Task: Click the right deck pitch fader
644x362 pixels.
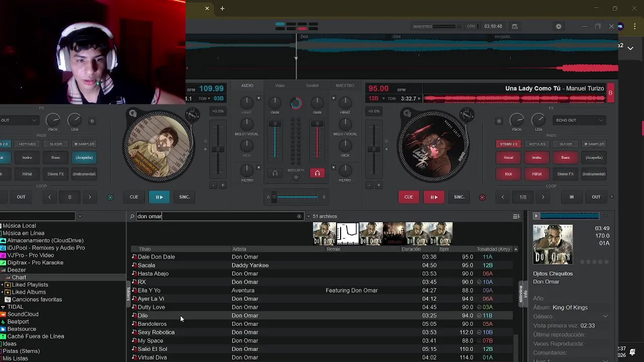Action: click(374, 149)
